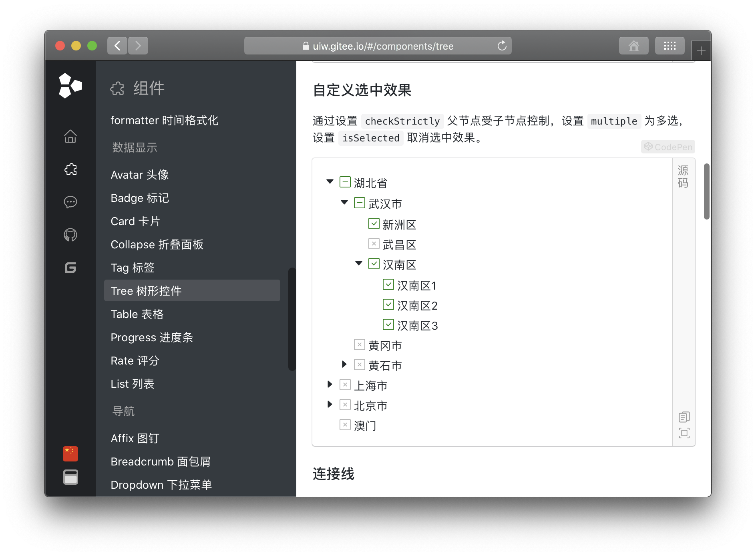Check the 上海市 checkbox
756x556 pixels.
click(x=345, y=385)
